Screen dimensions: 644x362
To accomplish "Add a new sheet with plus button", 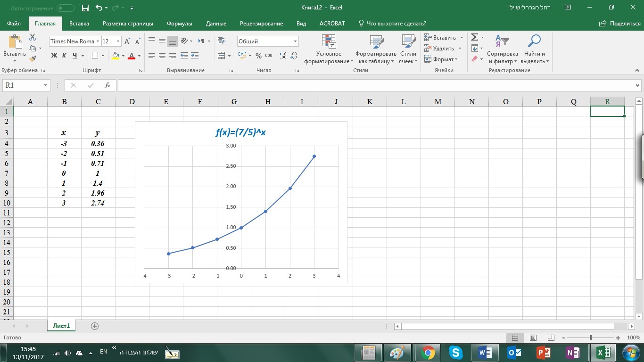I will 95,326.
